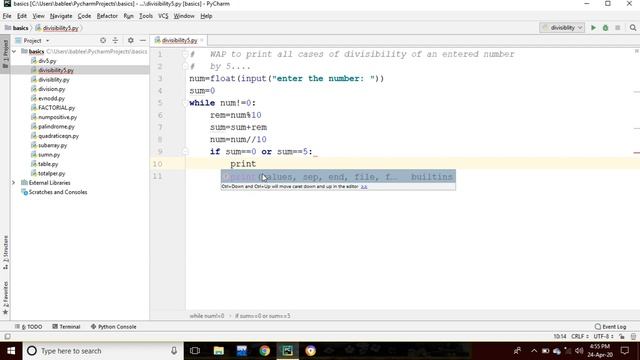Select divisibility5.py in project tree

point(56,70)
